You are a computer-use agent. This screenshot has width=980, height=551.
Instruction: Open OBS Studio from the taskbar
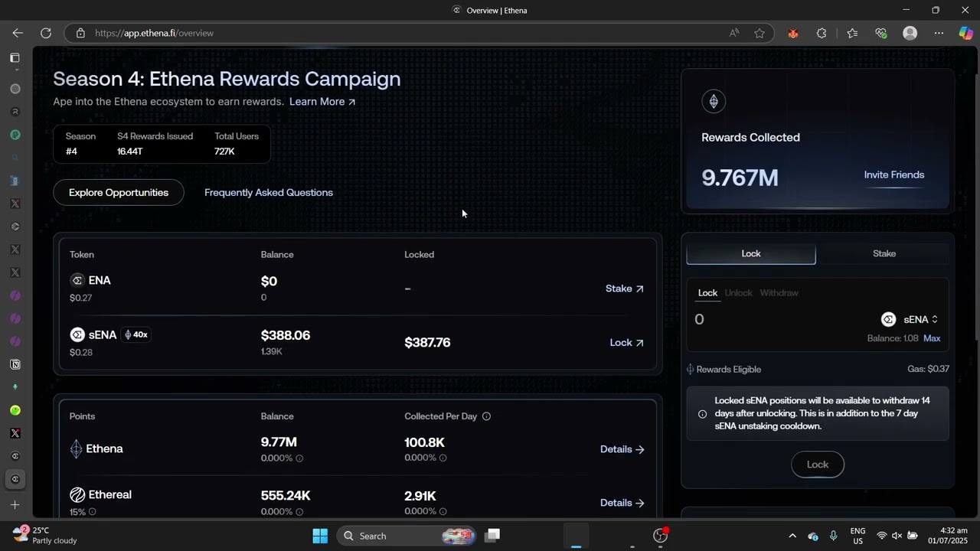pyautogui.click(x=661, y=536)
